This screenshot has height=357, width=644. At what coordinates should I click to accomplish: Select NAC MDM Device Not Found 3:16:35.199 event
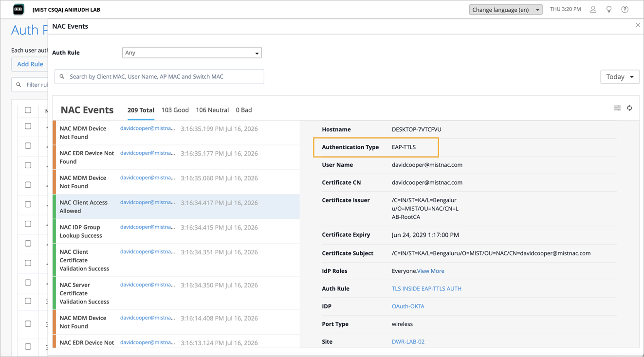click(176, 133)
